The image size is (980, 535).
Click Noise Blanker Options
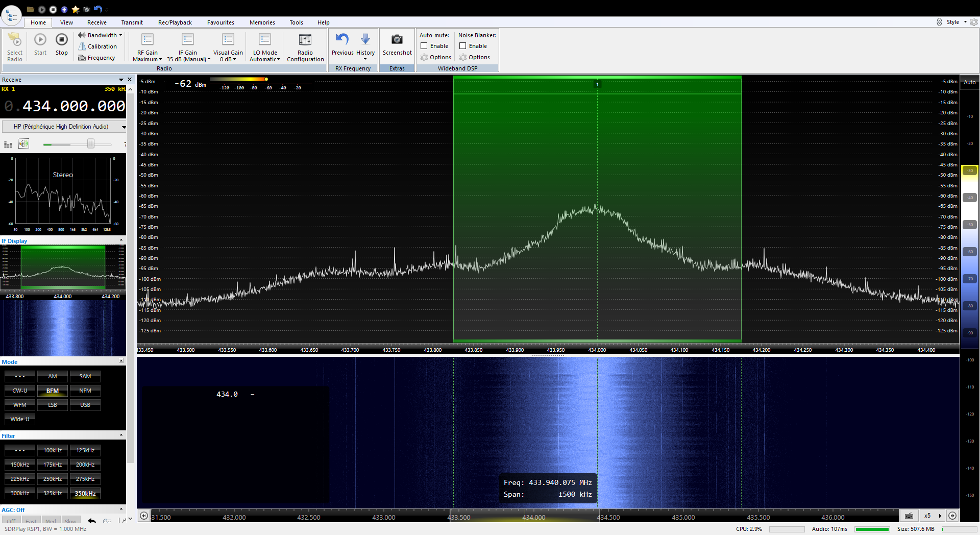click(x=475, y=57)
